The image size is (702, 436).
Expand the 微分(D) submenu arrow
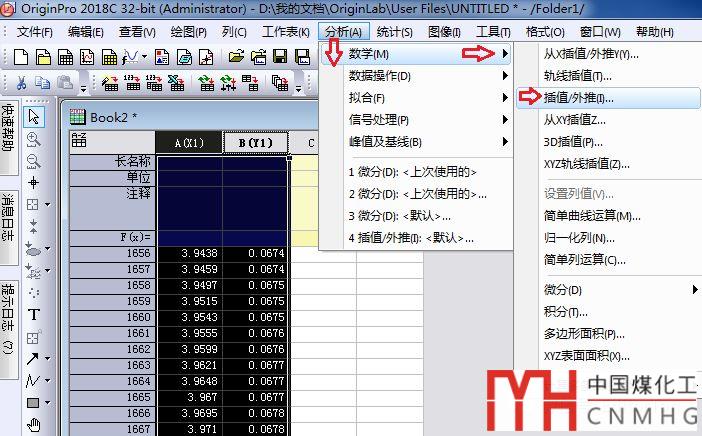coord(695,290)
